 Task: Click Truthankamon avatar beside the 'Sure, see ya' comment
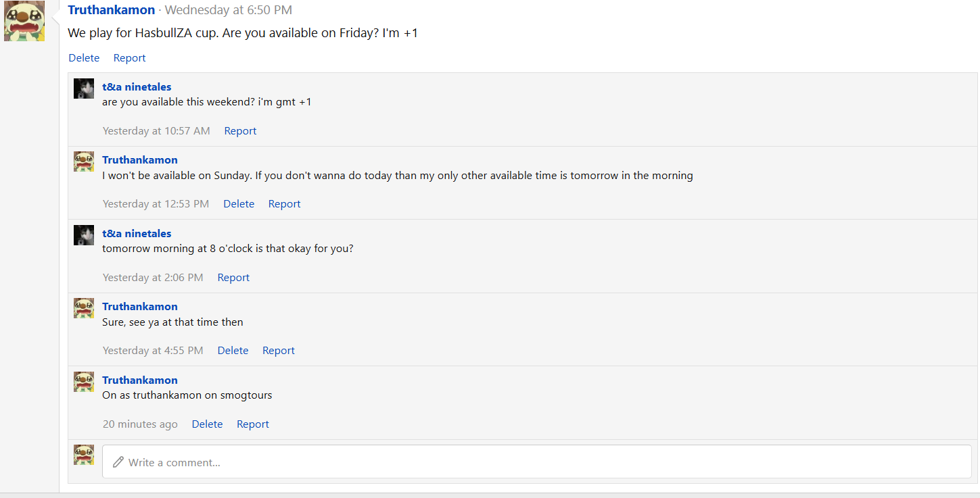[84, 308]
